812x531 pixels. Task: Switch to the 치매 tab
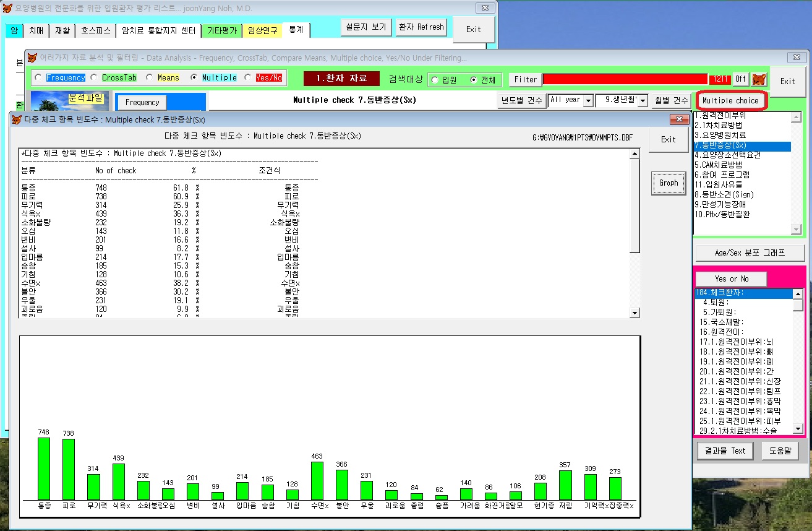(36, 30)
